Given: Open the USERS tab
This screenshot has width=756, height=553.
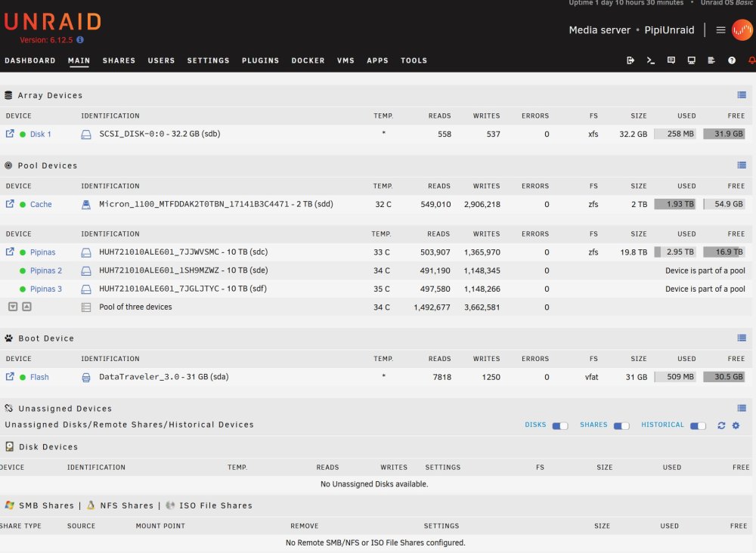Looking at the screenshot, I should (161, 60).
